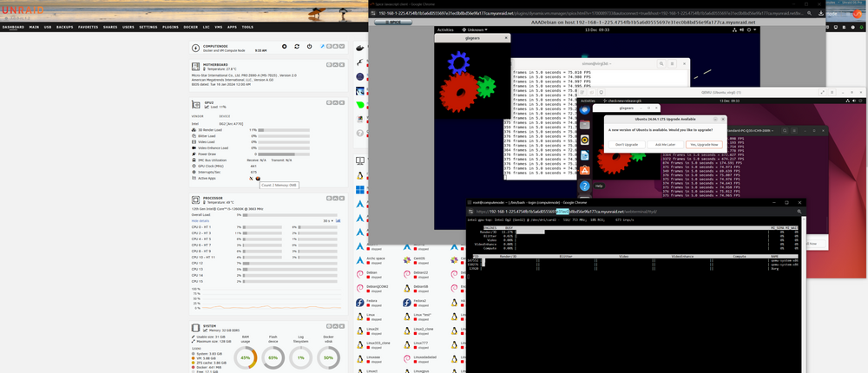
Task: Open Rhythmbox in the Ubuntu dock
Action: coord(584,140)
